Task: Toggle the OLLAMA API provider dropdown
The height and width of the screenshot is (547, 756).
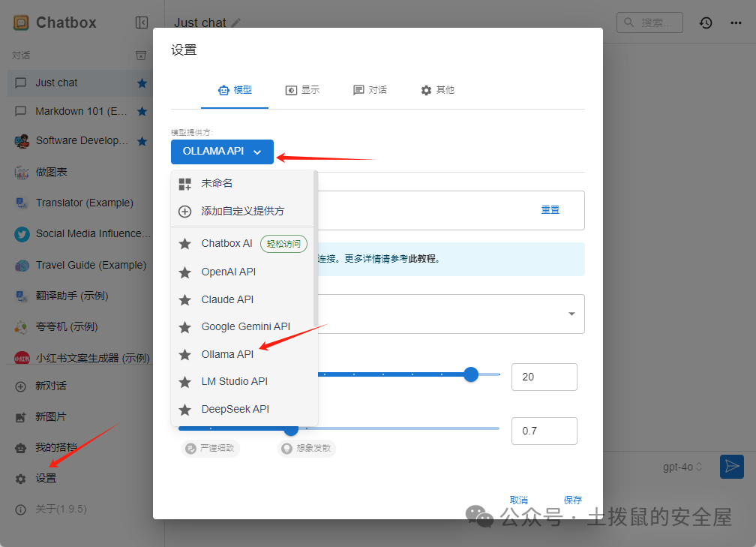Action: coord(222,152)
